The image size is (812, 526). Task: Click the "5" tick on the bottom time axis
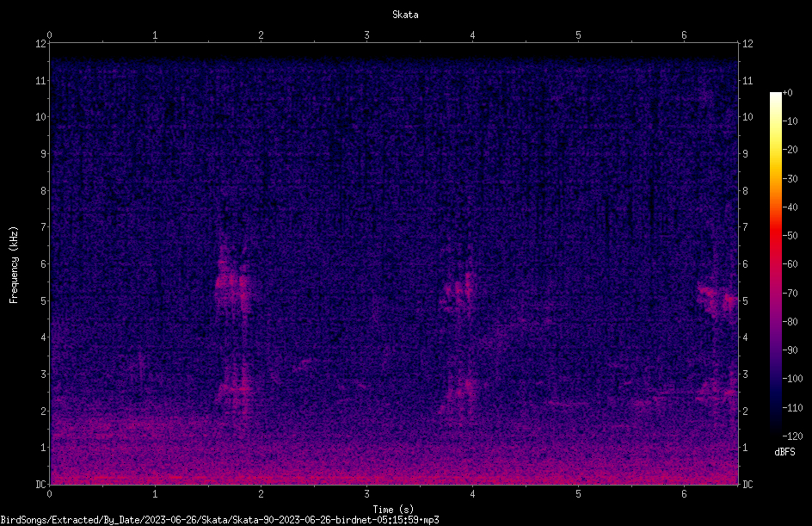[578, 494]
